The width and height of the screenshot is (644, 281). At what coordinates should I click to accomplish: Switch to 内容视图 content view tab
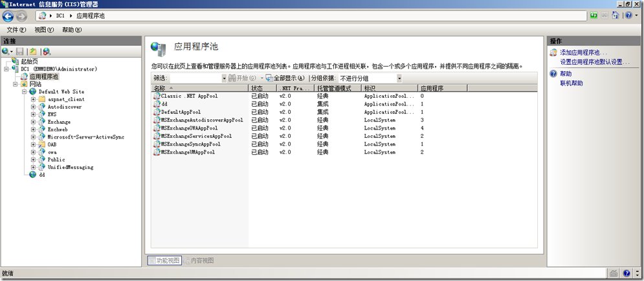[198, 260]
